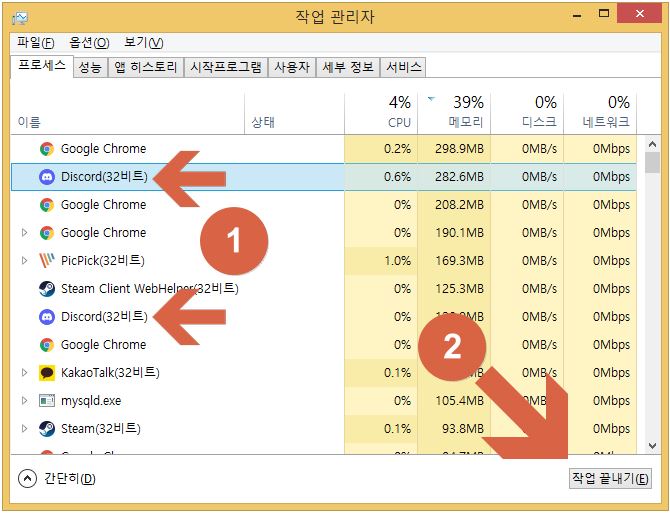Image resolution: width=670 pixels, height=514 pixels.
Task: Expand the Google Chrome 190.1MB process group
Action: coord(24,232)
